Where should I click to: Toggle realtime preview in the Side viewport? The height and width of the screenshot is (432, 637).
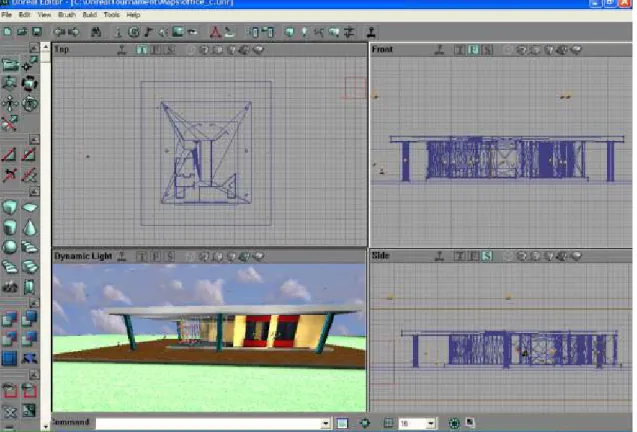[x=439, y=256]
